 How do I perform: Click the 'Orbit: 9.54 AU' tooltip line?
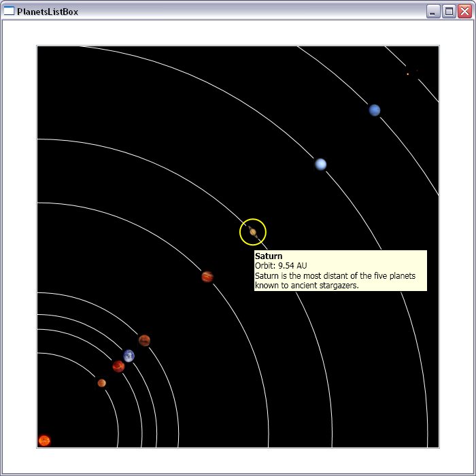281,266
